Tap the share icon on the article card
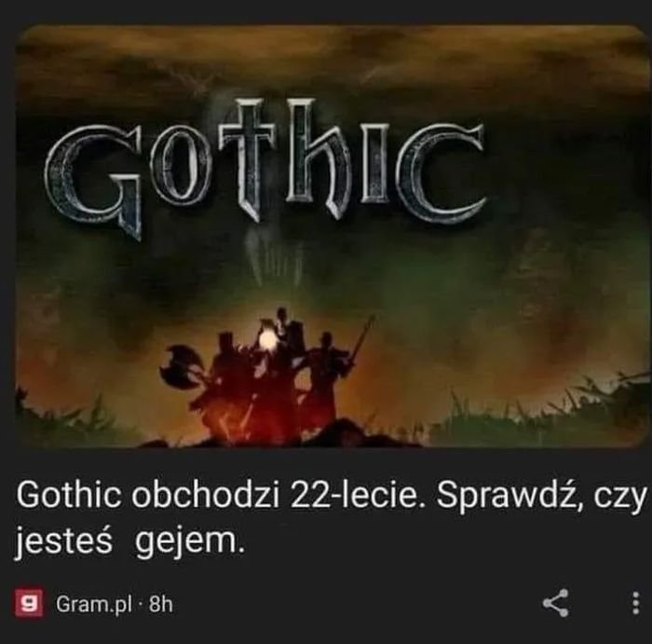 click(x=555, y=602)
